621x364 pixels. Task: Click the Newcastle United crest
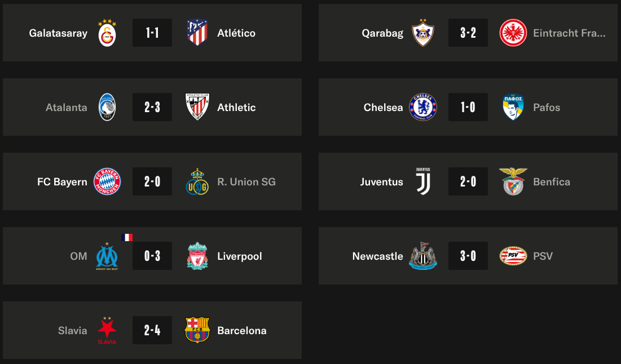(423, 256)
